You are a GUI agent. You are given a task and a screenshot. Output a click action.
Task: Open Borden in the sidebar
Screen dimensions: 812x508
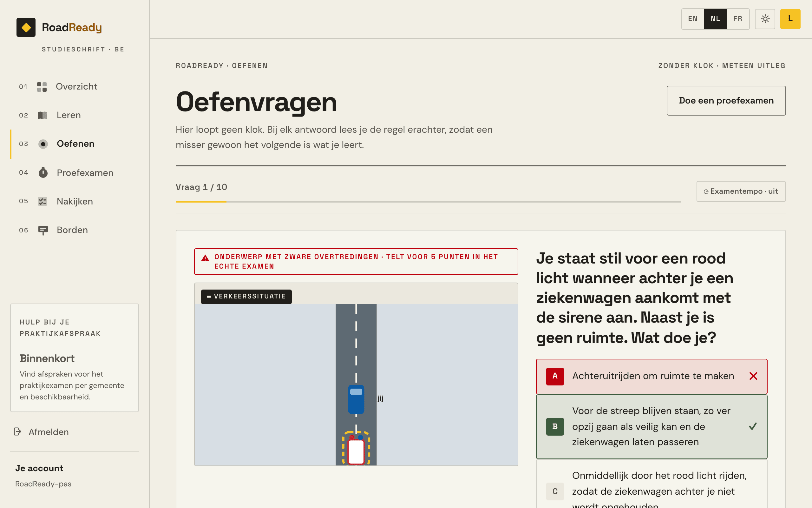[75, 230]
